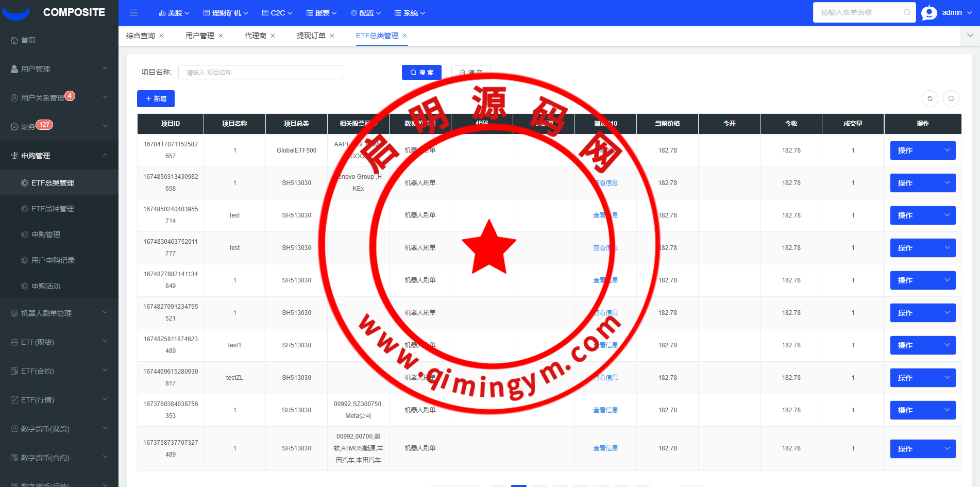Click the hamburger menu collapse icon
This screenshot has height=487, width=980.
click(133, 13)
